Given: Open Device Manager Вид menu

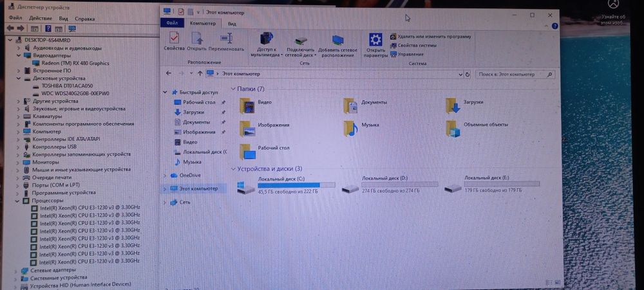Looking at the screenshot, I should (x=63, y=19).
